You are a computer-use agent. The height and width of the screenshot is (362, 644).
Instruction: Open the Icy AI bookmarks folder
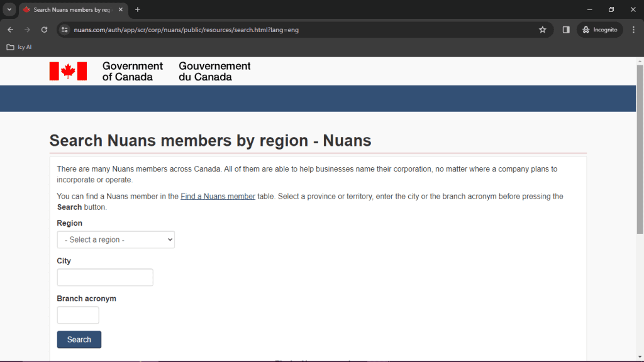[19, 47]
